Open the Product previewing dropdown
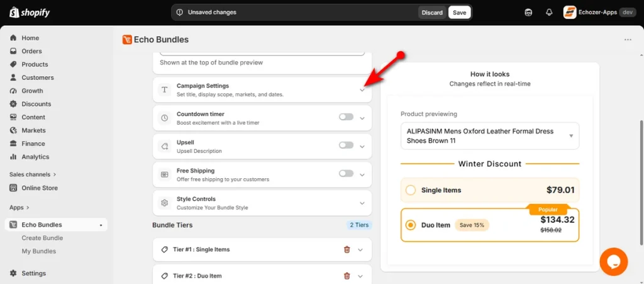The height and width of the screenshot is (284, 644). coord(490,136)
